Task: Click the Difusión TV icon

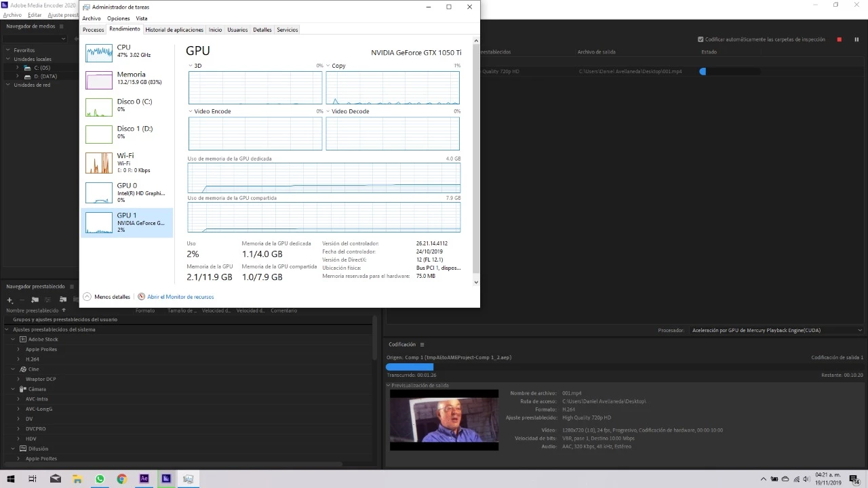Action: [x=22, y=449]
